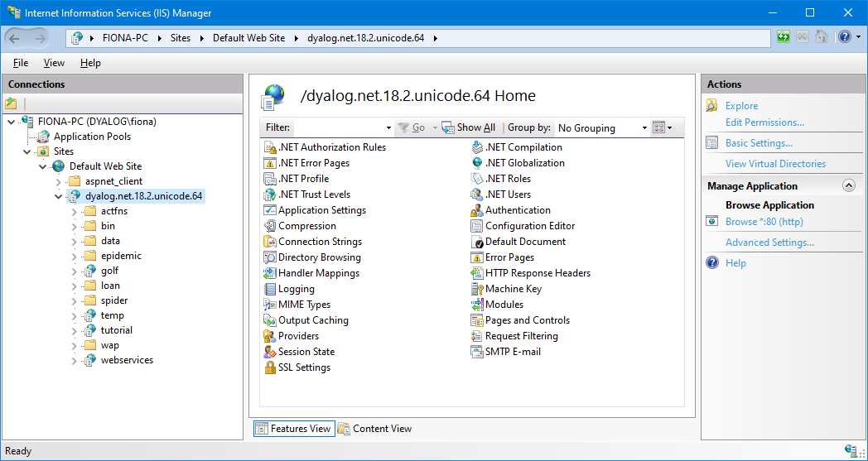Click the create connection icon in Connections
868x461 pixels.
11,103
